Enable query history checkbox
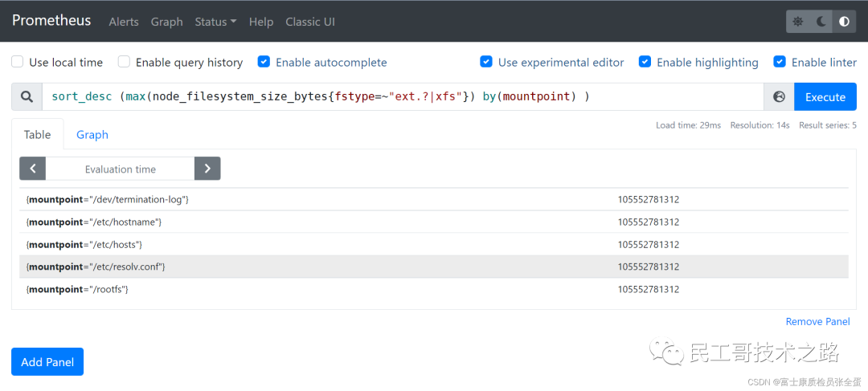Screen dimensions: 868x391 coord(124,62)
